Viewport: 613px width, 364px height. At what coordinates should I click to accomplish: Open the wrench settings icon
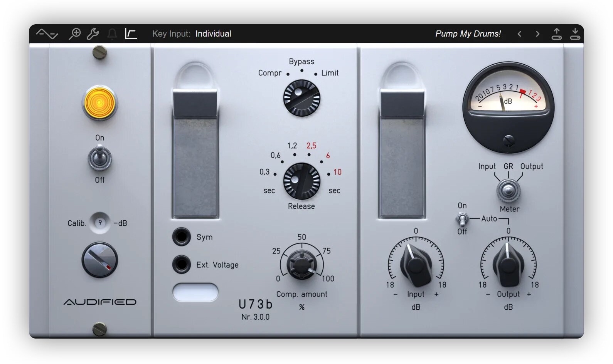point(93,34)
